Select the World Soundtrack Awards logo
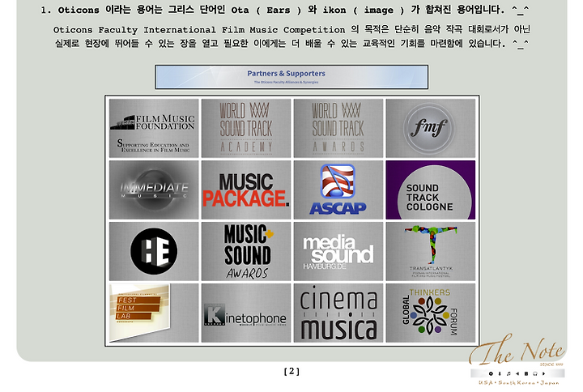 [x=338, y=128]
